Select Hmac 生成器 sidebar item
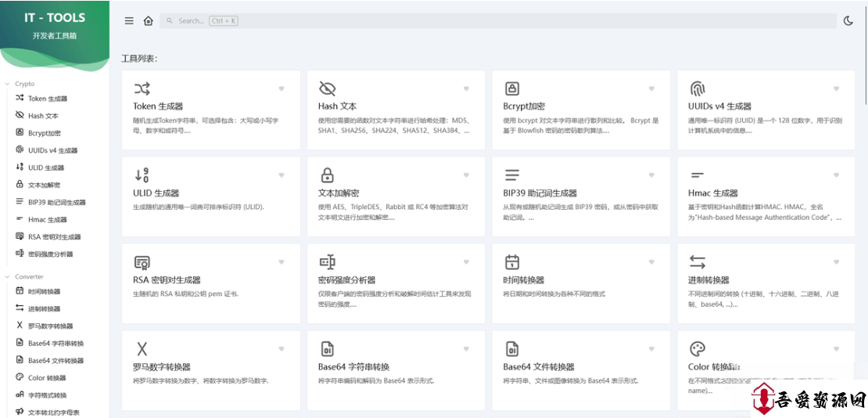868x418 pixels. click(x=48, y=219)
